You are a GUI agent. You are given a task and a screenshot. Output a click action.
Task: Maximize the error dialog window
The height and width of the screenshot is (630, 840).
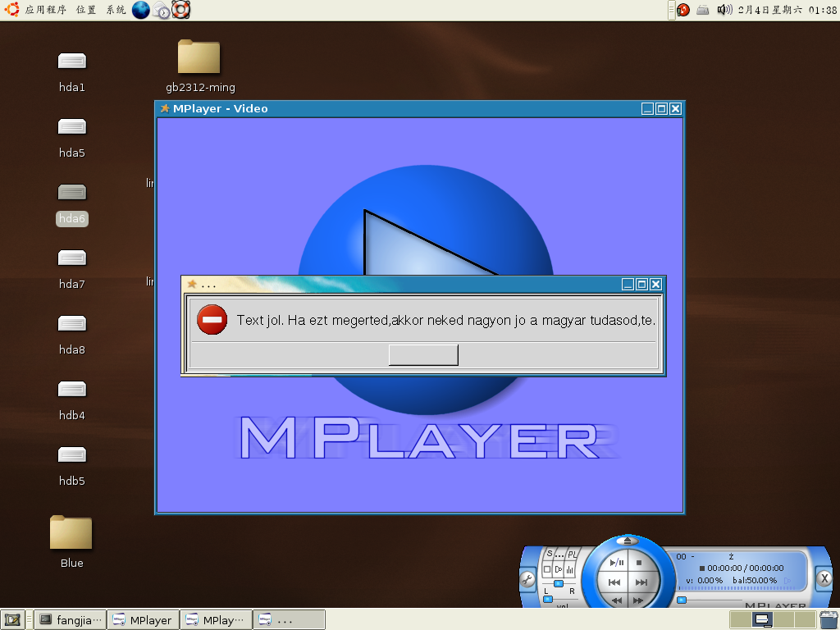click(x=641, y=285)
